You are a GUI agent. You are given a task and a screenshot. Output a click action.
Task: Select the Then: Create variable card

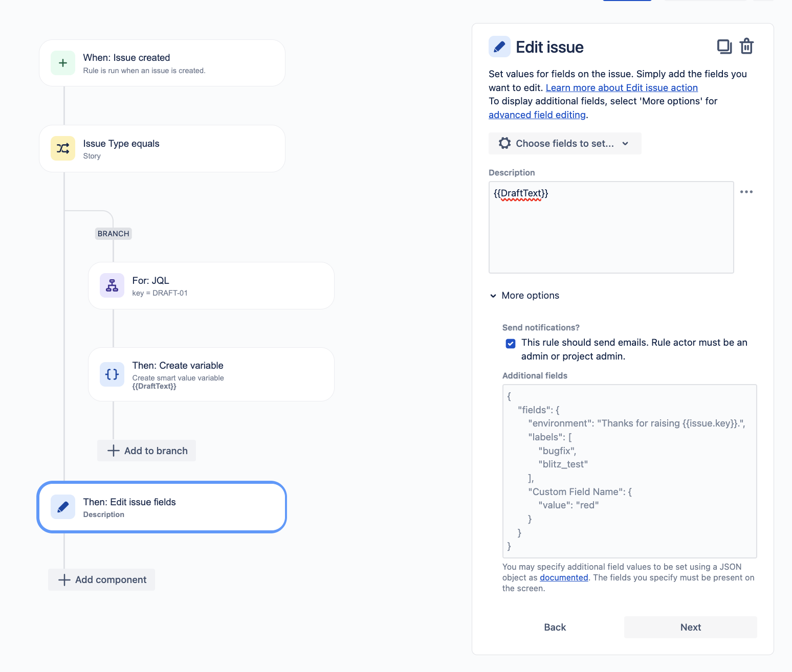(211, 374)
